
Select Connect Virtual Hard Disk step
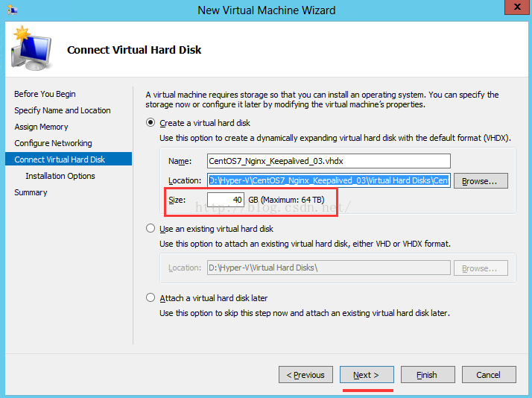tap(69, 159)
